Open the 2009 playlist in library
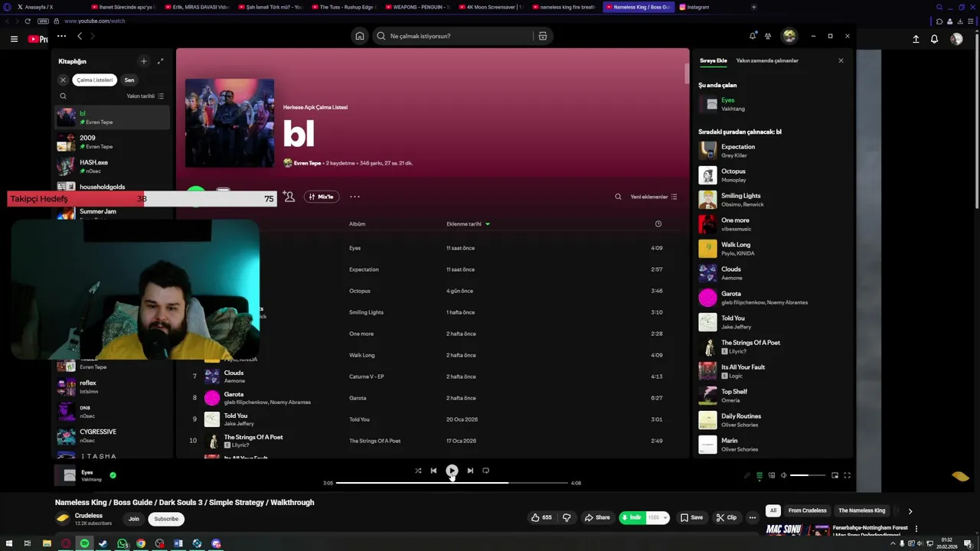Viewport: 980px width, 551px height. click(113, 142)
